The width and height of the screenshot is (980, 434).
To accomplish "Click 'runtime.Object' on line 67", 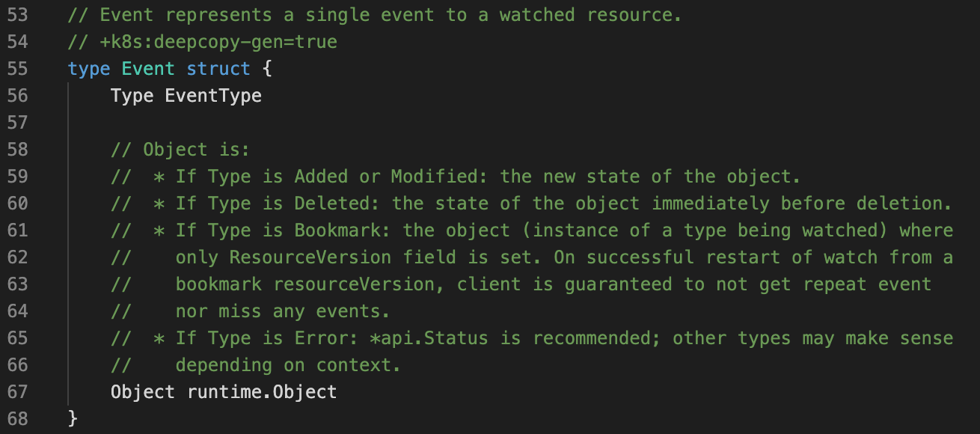I will (262, 392).
